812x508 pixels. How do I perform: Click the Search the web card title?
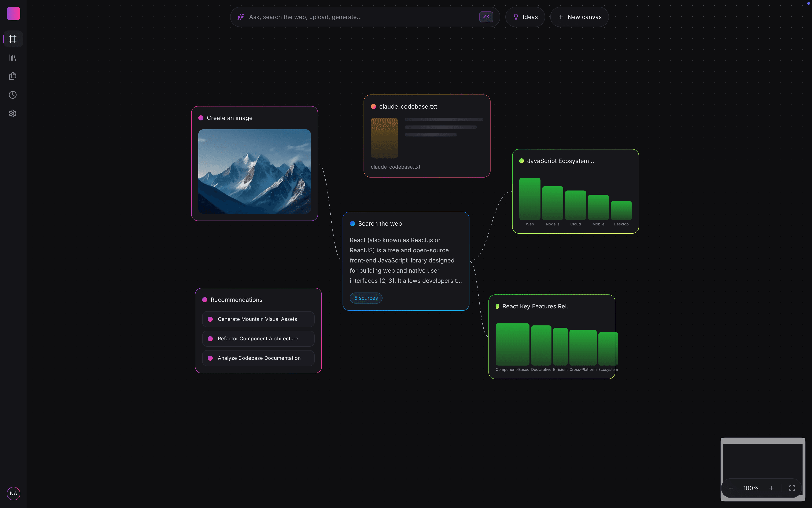point(380,224)
